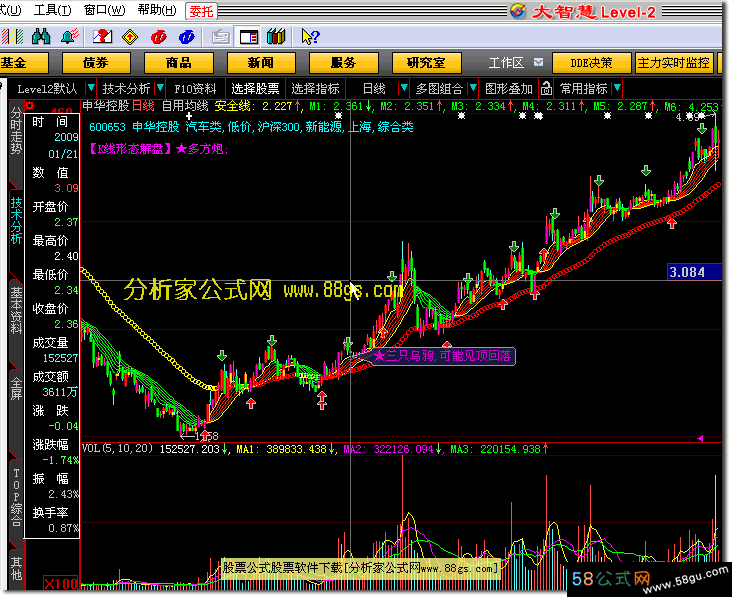This screenshot has width=732, height=597.
Task: Click the 新闻 button
Action: [261, 63]
